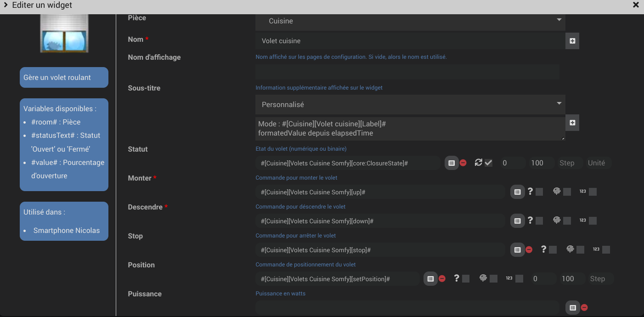The width and height of the screenshot is (644, 317).
Task: Click the Monter command field
Action: click(380, 192)
